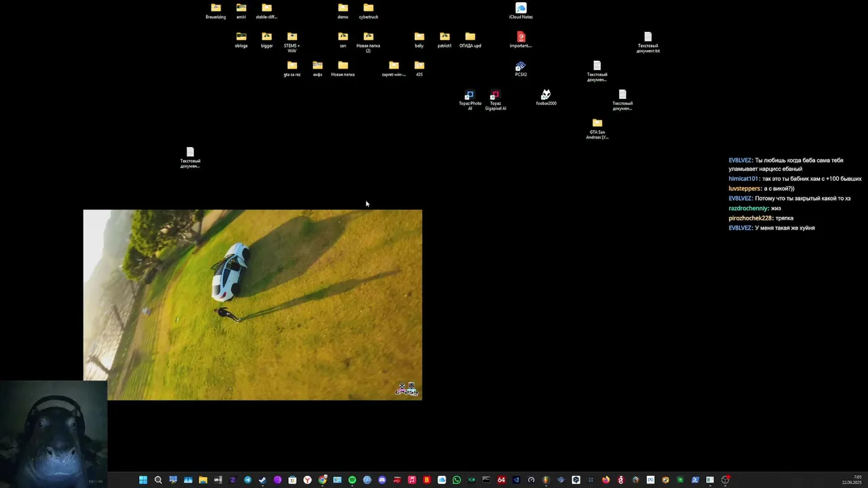The width and height of the screenshot is (868, 488).
Task: Click chat username luvsteppers
Action: pos(745,188)
